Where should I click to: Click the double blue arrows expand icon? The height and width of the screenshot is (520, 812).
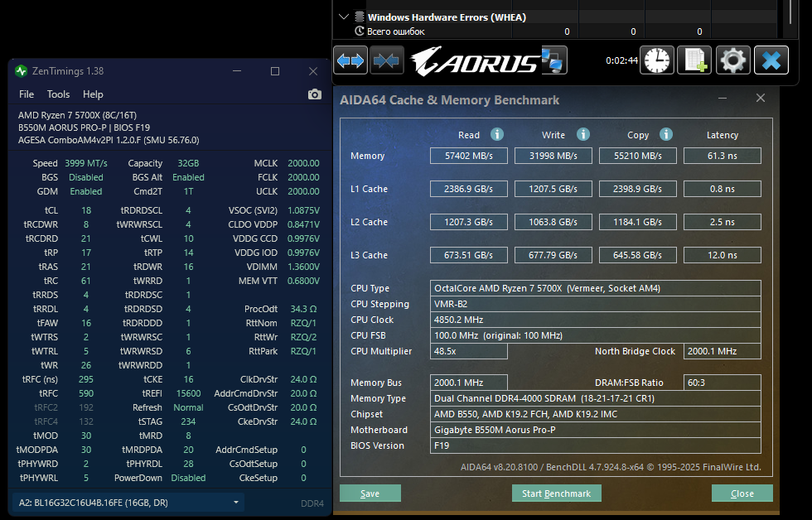coord(350,60)
